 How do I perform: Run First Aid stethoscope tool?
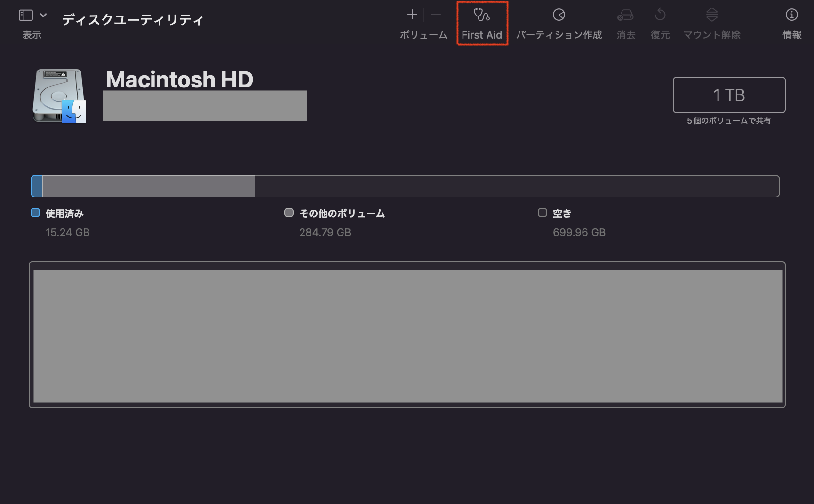pyautogui.click(x=482, y=15)
